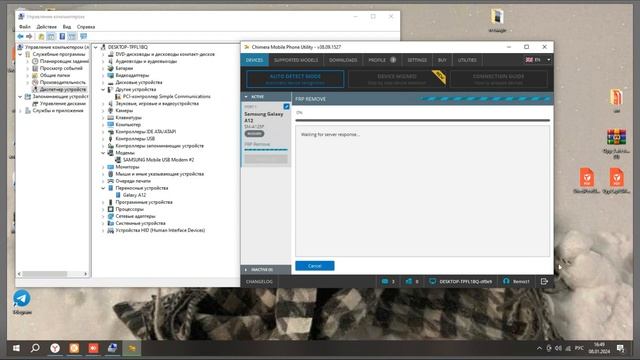
Task: Select Диспетчер устройств in the left tree
Action: pos(62,89)
